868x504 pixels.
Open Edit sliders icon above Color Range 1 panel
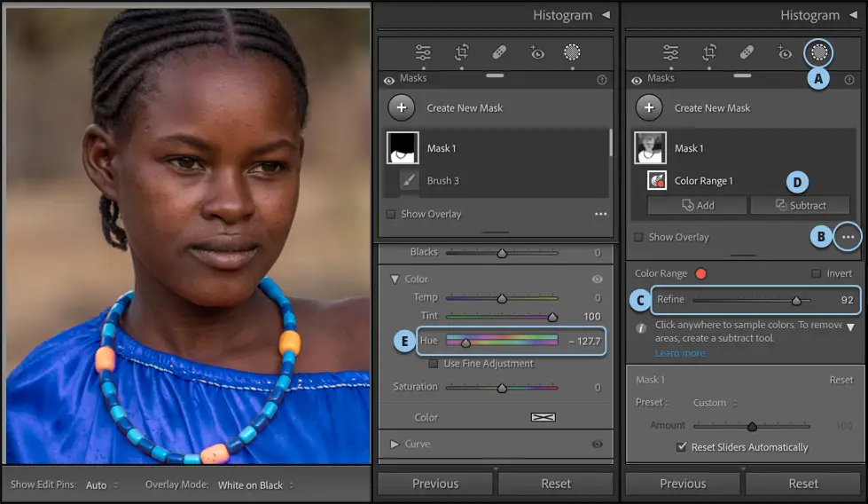point(671,52)
